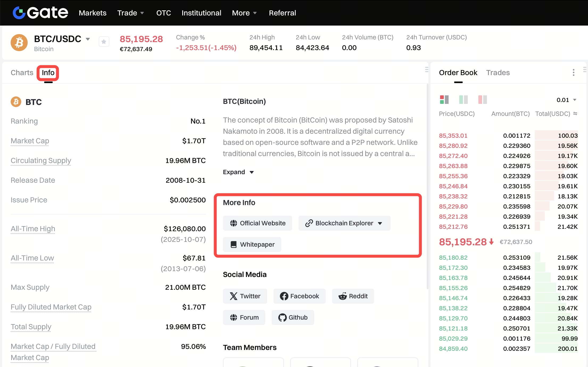
Task: Select combined buy and sell order book view
Action: coord(444,100)
